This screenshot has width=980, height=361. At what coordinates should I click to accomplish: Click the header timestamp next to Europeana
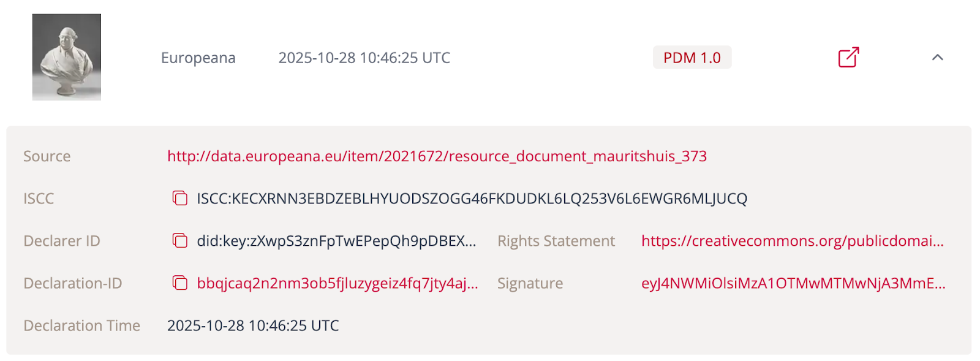(x=364, y=58)
